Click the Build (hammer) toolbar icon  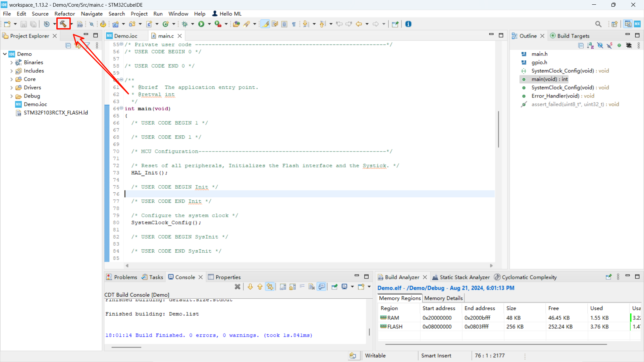63,24
